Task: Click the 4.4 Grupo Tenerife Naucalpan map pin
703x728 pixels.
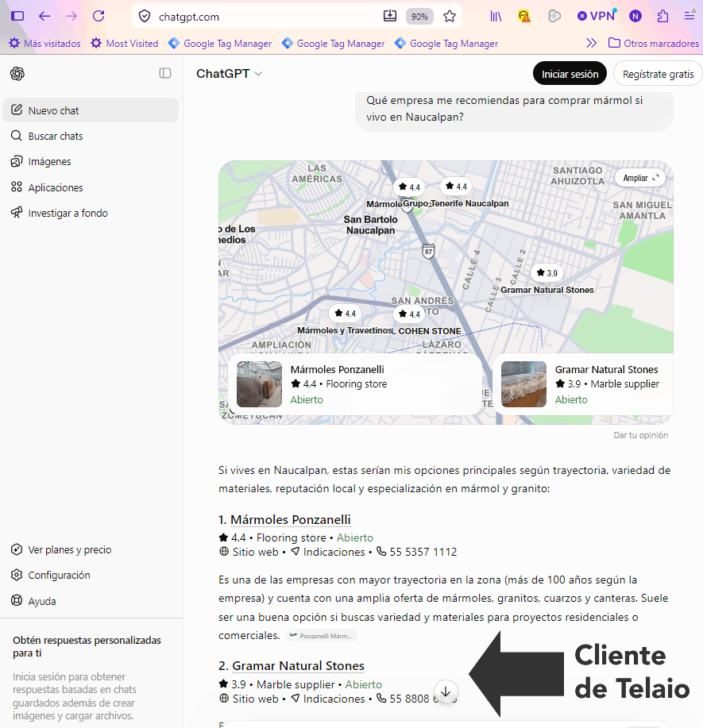Action: point(456,187)
